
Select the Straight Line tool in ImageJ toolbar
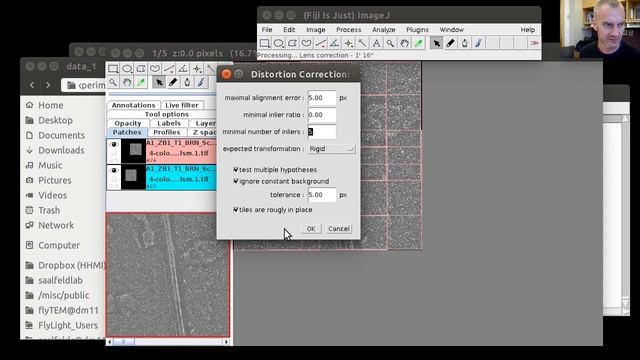tap(320, 43)
